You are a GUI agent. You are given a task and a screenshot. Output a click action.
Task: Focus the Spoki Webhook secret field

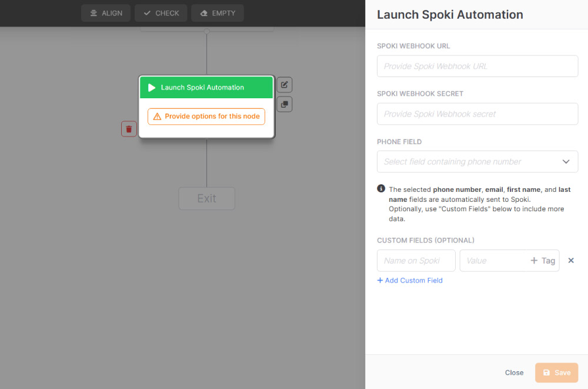coord(477,114)
